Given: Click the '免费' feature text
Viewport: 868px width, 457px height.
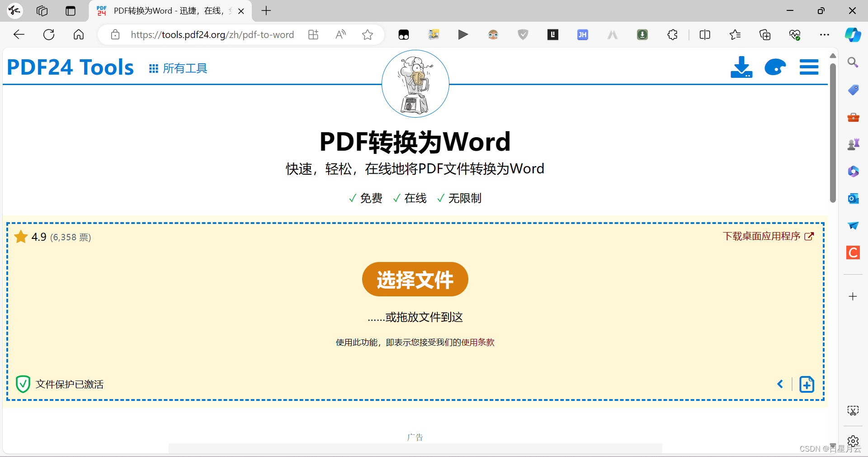Looking at the screenshot, I should pos(371,198).
